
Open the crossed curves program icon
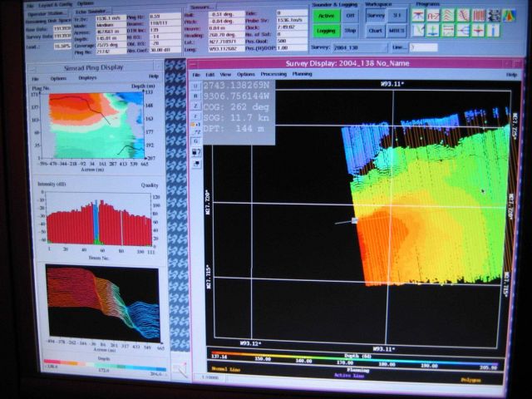click(463, 16)
